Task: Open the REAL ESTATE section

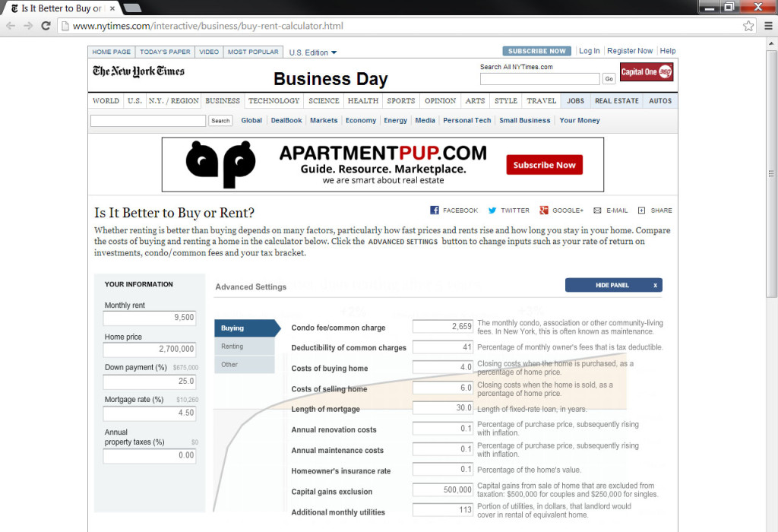Action: click(616, 100)
